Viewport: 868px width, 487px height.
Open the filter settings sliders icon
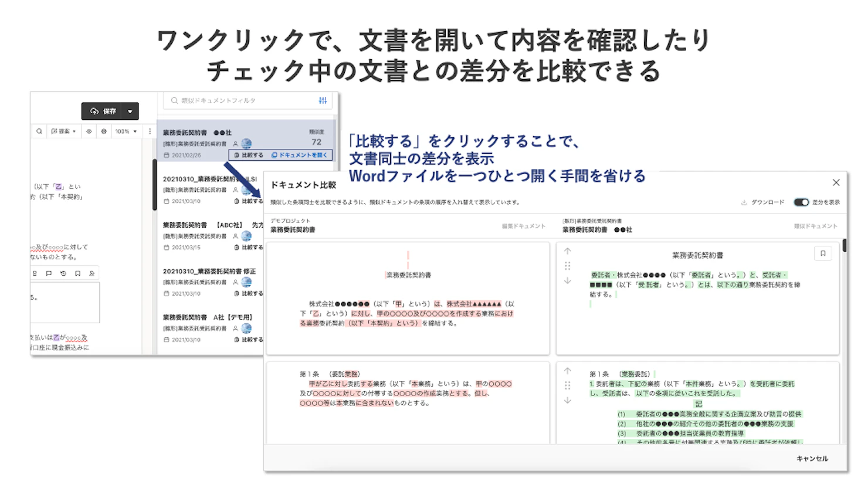click(323, 100)
